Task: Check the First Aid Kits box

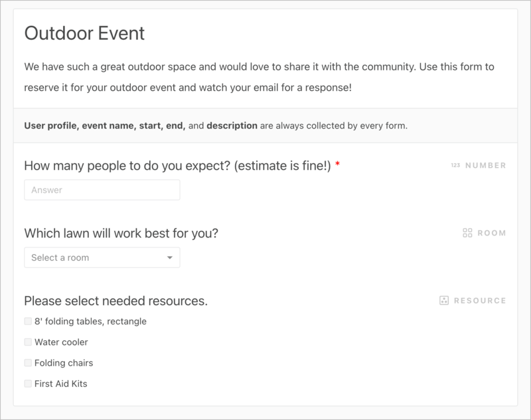Action: pyautogui.click(x=27, y=384)
